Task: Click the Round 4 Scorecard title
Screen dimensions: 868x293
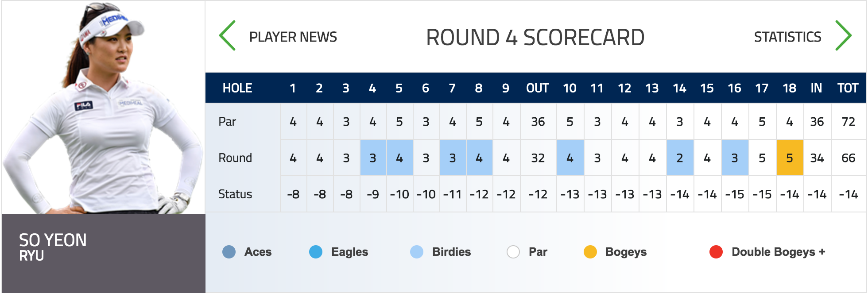Action: (535, 37)
